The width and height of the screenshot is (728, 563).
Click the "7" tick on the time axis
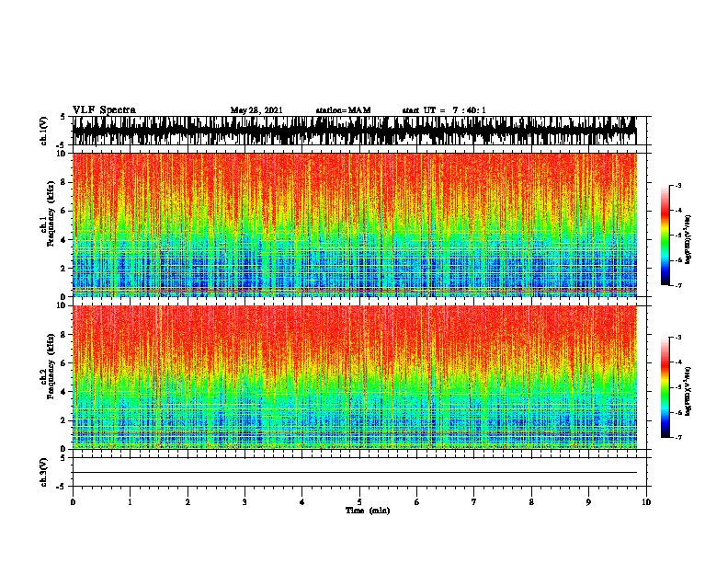coord(474,502)
